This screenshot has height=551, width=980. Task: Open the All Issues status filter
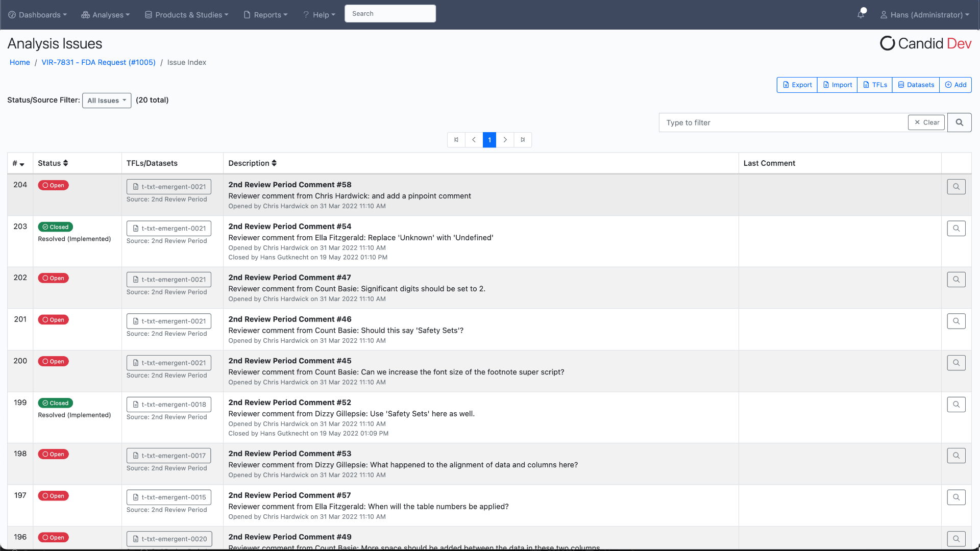pos(107,101)
